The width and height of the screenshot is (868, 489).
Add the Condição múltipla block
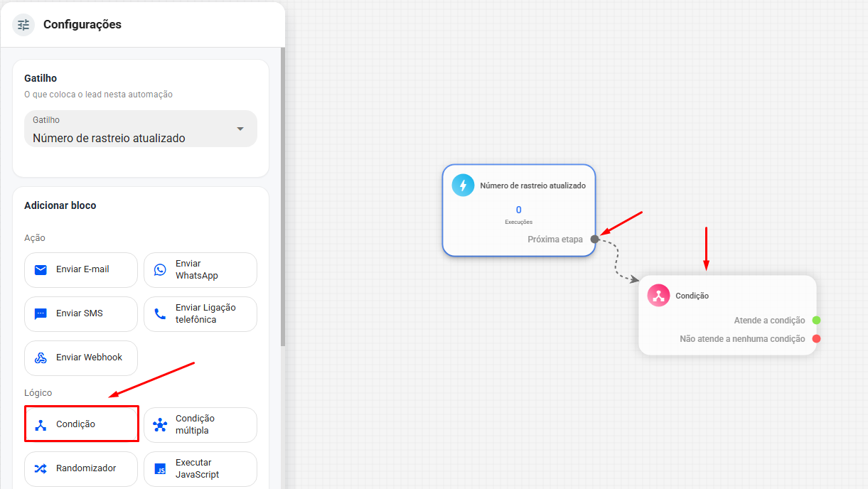pos(200,425)
